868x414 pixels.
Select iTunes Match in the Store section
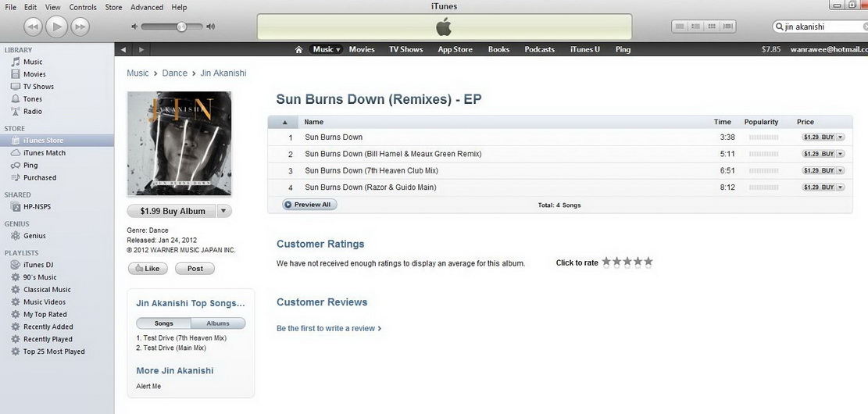[x=45, y=153]
